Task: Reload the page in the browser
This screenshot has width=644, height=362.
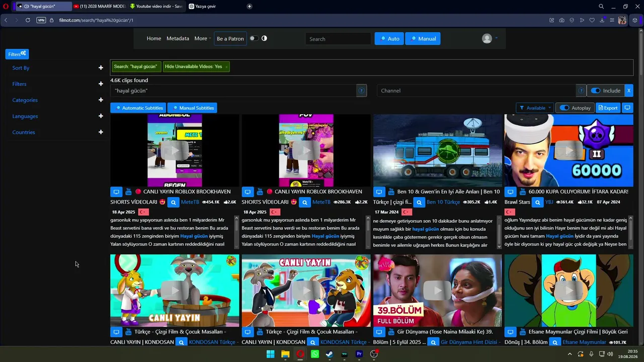Action: [28, 20]
